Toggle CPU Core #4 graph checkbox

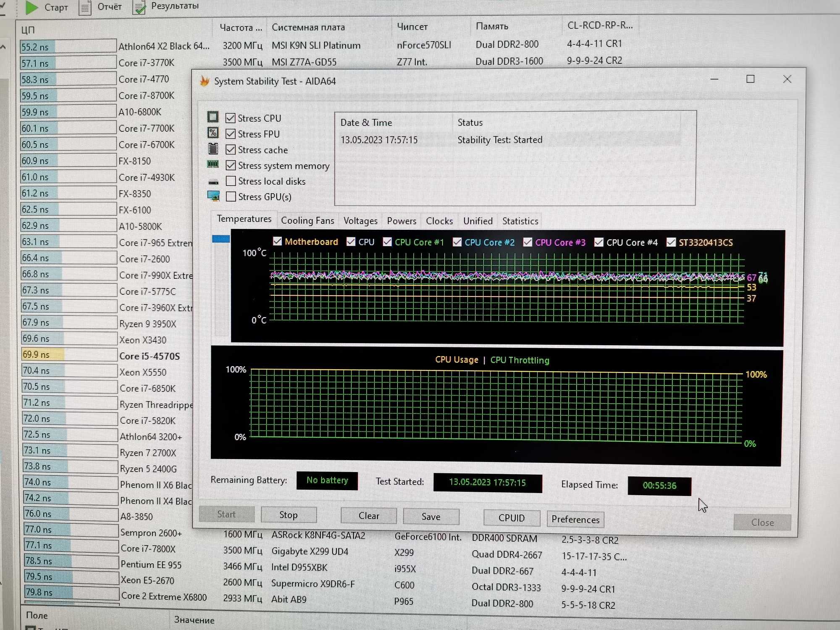coord(599,242)
